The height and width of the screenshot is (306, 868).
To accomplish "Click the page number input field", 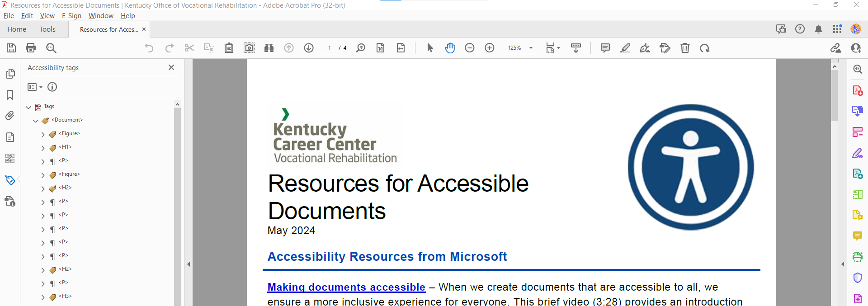I will (330, 48).
